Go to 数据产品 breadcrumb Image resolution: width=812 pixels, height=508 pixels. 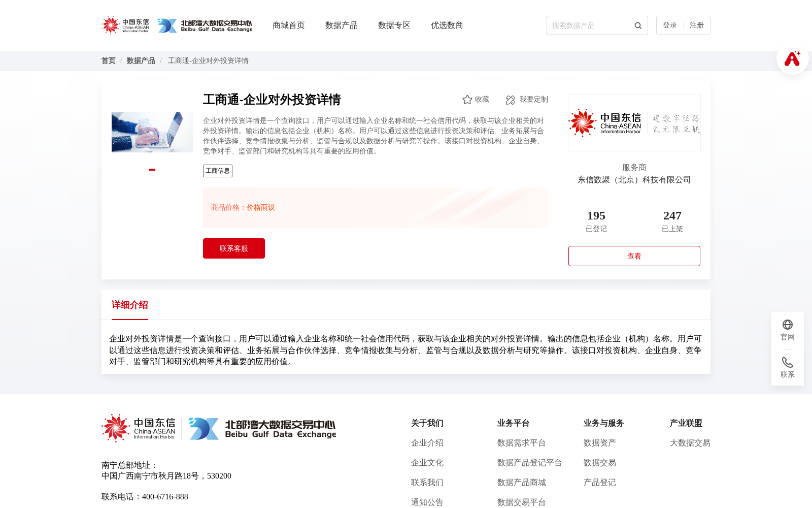(141, 61)
